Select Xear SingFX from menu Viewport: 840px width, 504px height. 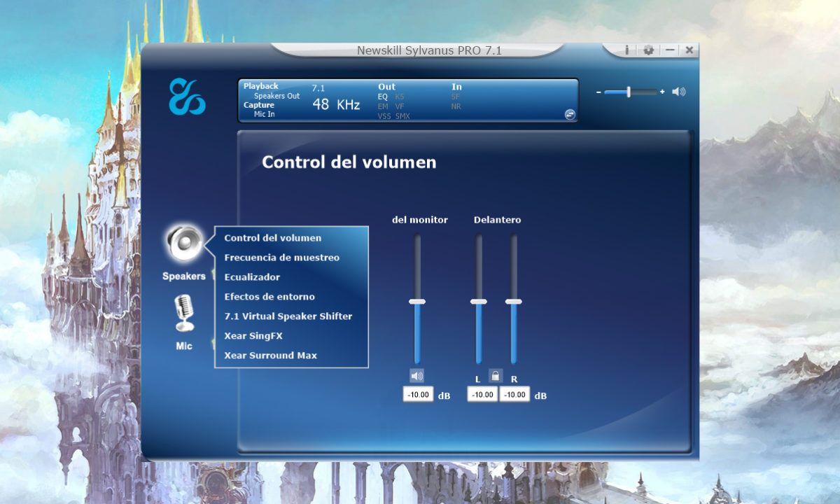253,336
